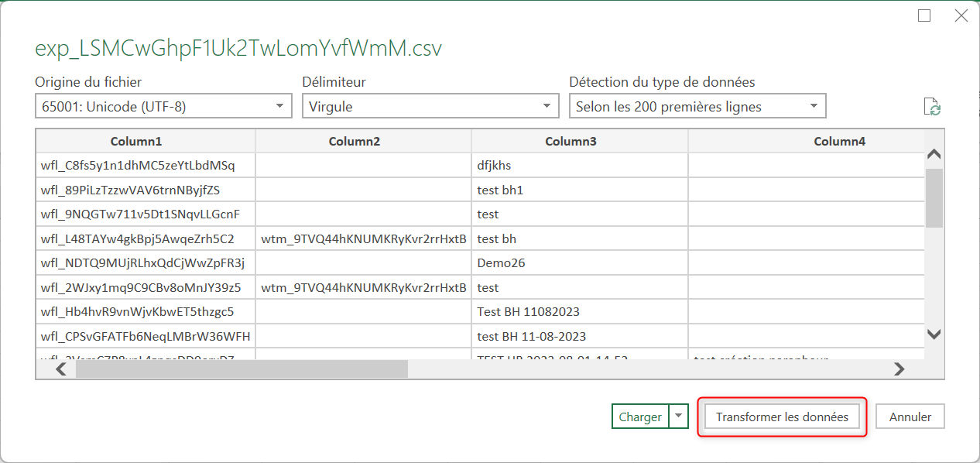Open Détection du type de données dropdown

697,106
